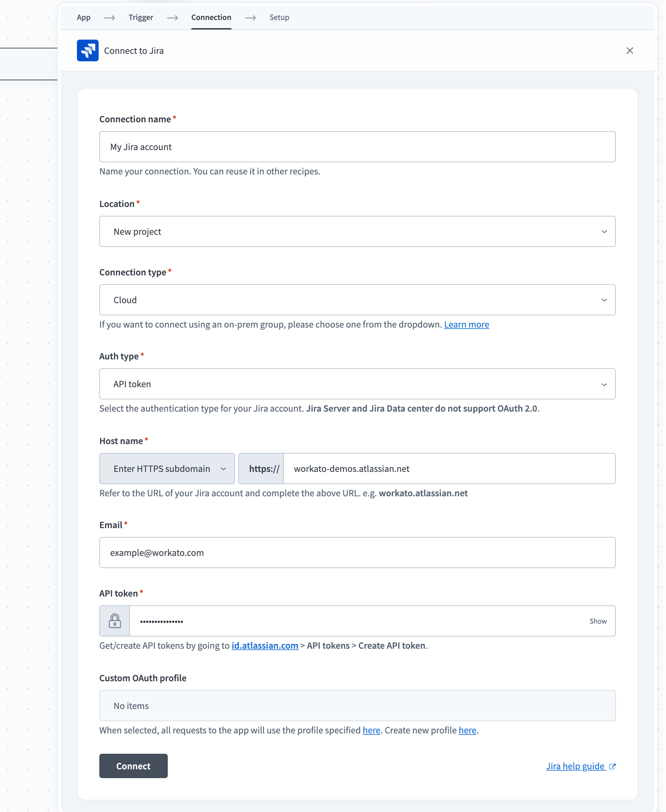The height and width of the screenshot is (812, 666).
Task: Click the Learn more link
Action: (x=466, y=324)
